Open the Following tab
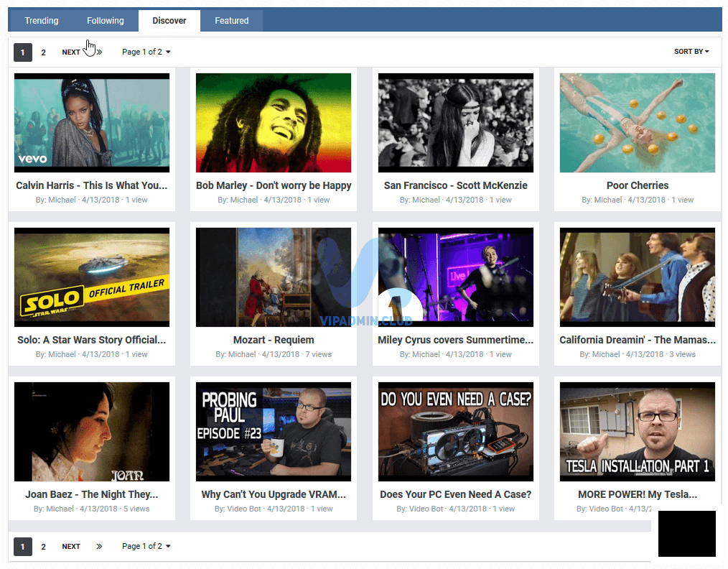 pyautogui.click(x=106, y=20)
